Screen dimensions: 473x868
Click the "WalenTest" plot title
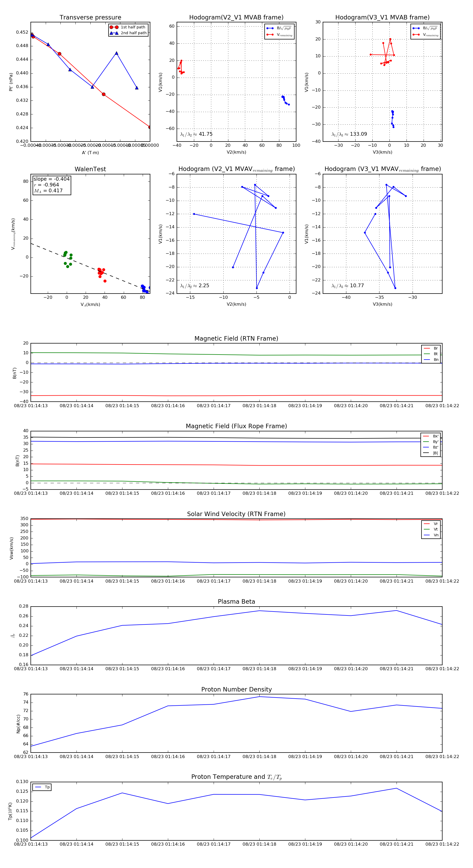90,169
